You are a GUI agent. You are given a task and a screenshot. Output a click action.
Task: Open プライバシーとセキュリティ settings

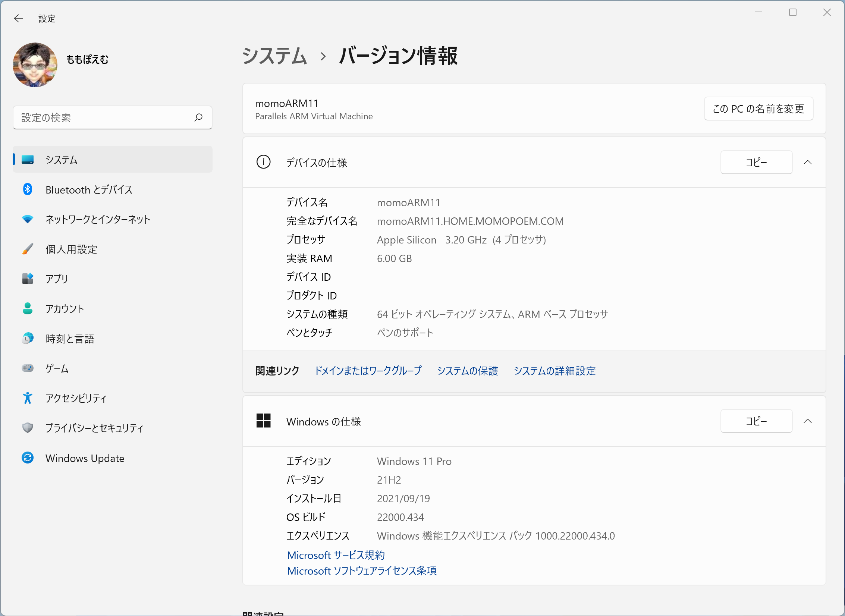pyautogui.click(x=112, y=428)
